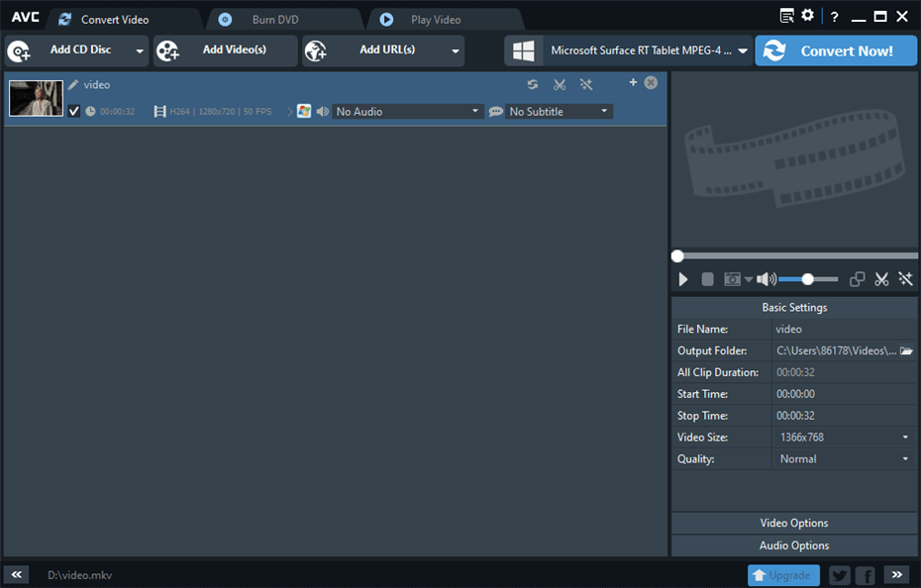Image resolution: width=921 pixels, height=588 pixels.
Task: Click the Stop Time value 00:00:32
Action: (796, 416)
